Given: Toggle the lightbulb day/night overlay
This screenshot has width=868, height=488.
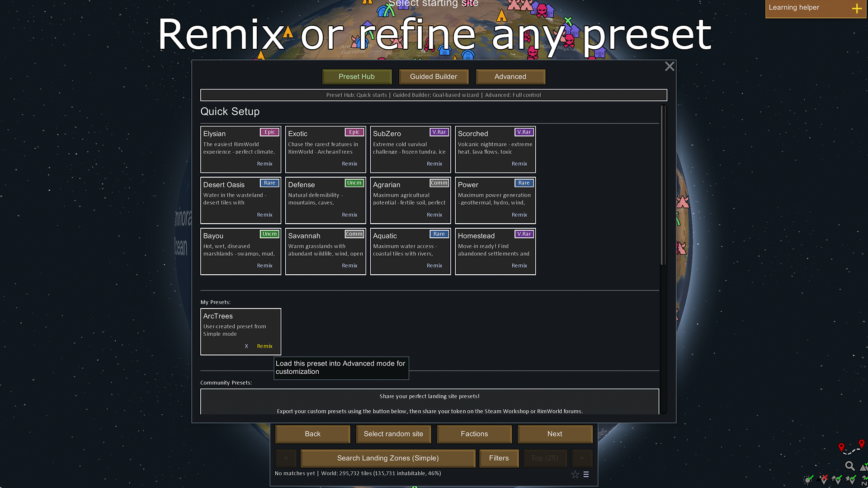Looking at the screenshot, I should (808, 479).
